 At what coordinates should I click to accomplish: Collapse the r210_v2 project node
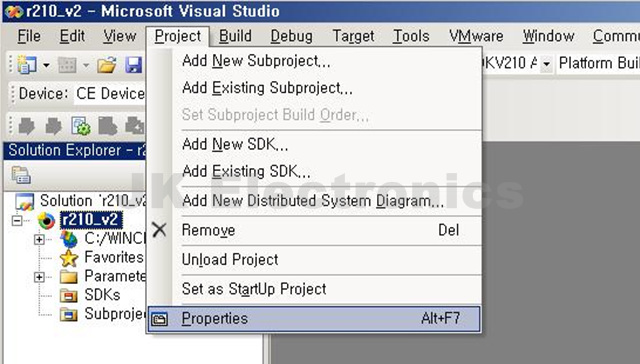[x=17, y=221]
